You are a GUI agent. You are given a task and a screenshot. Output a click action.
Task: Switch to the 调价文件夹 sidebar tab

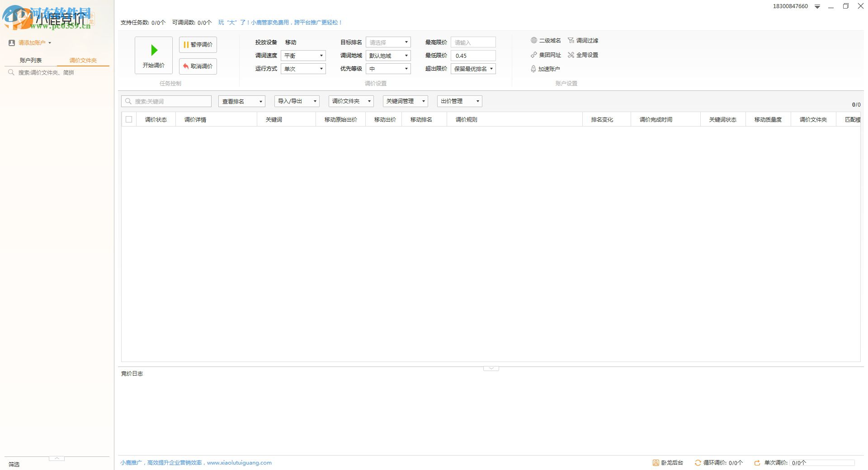83,60
